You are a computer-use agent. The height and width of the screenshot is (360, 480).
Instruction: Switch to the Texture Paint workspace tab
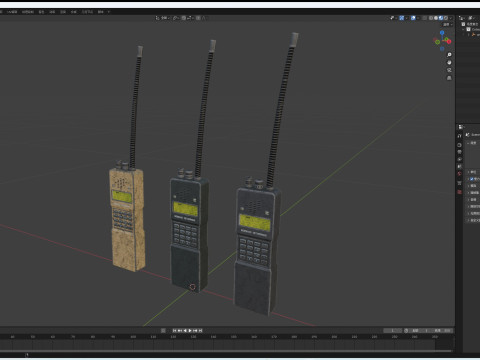point(28,12)
